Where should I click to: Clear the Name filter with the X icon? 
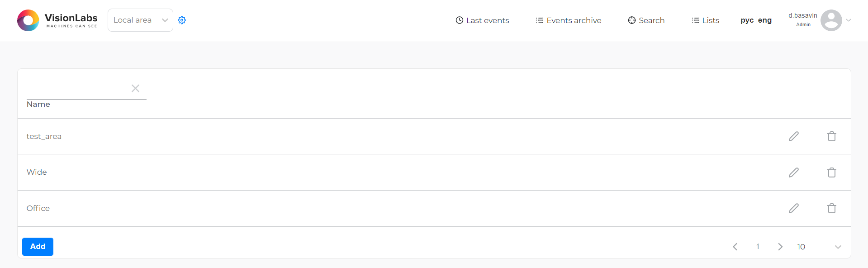coord(135,88)
